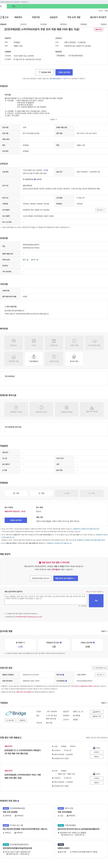Click the 인증기관 info icon
The width and height of the screenshot is (108, 868).
[x=63, y=675]
